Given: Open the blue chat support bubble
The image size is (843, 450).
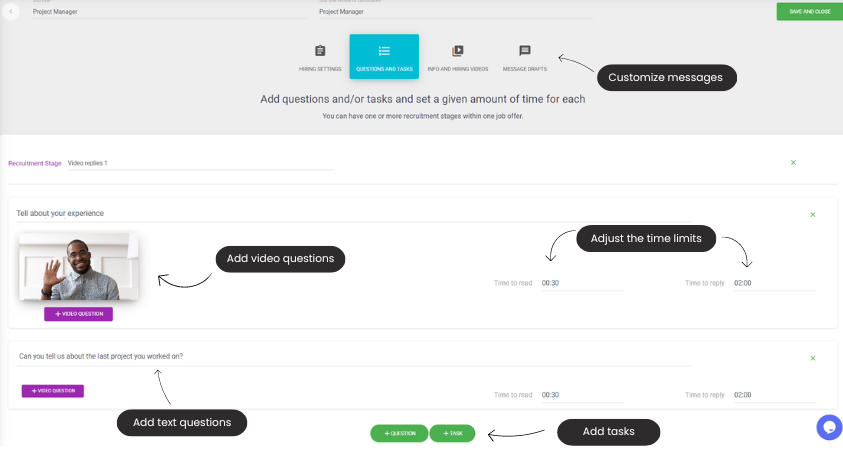Looking at the screenshot, I should pyautogui.click(x=829, y=427).
